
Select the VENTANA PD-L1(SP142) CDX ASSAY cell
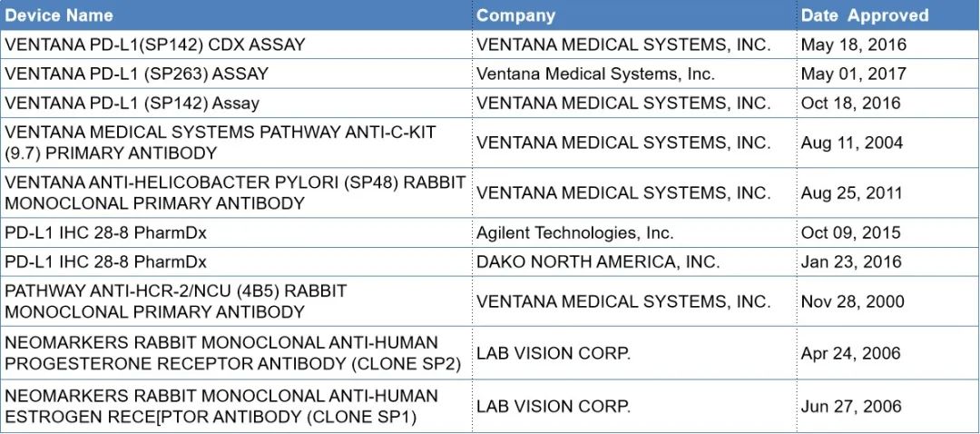pyautogui.click(x=155, y=44)
